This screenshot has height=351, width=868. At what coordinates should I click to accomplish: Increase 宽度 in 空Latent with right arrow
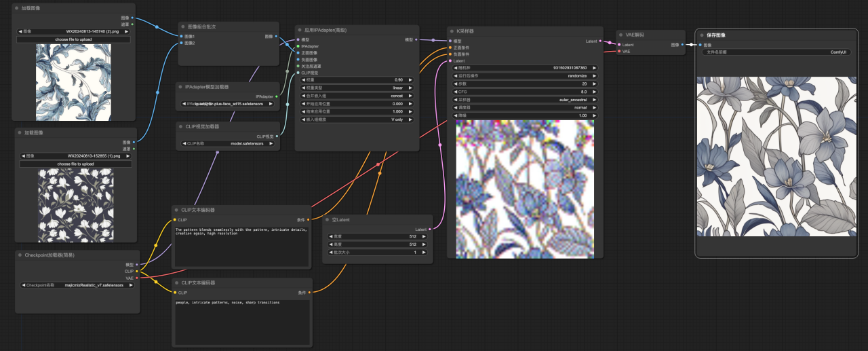click(x=425, y=237)
